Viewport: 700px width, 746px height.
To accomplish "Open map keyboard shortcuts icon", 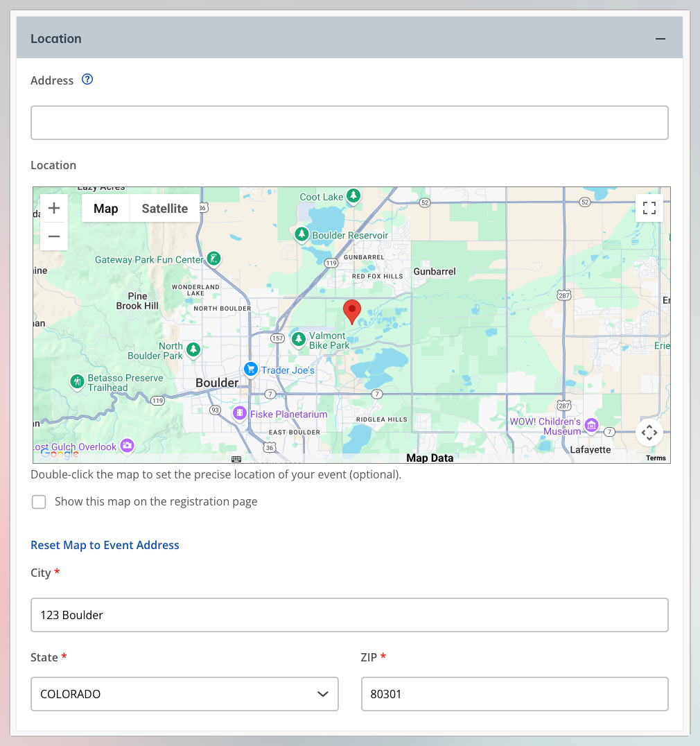I will tap(236, 459).
